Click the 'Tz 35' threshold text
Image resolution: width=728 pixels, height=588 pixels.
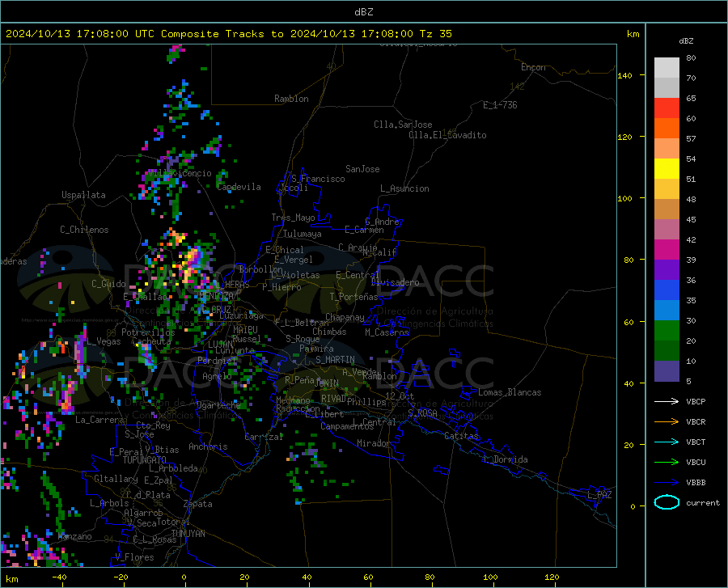[435, 34]
